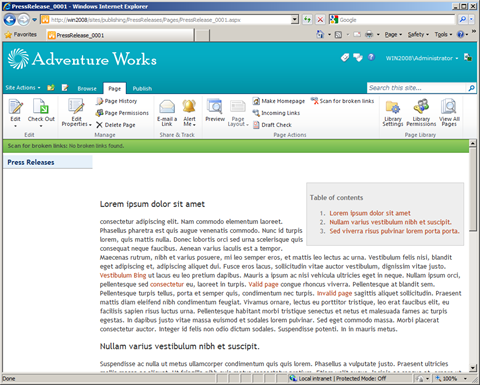This screenshot has height=385, width=480.
Task: Click the I Like It tag icon
Action: click(x=345, y=58)
